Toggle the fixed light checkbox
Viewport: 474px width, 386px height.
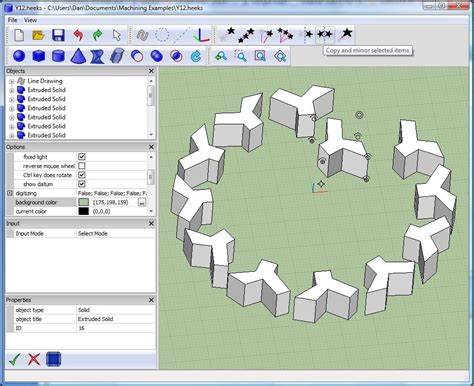pyautogui.click(x=82, y=156)
